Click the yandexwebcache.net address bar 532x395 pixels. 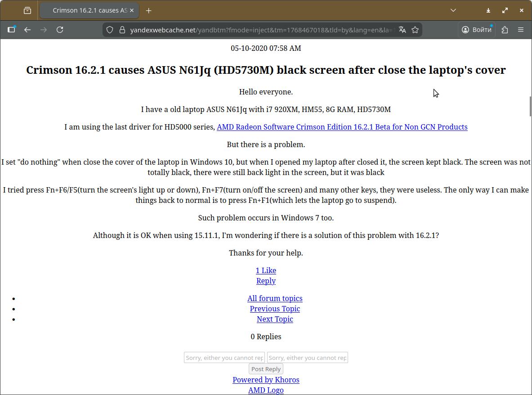pyautogui.click(x=262, y=30)
